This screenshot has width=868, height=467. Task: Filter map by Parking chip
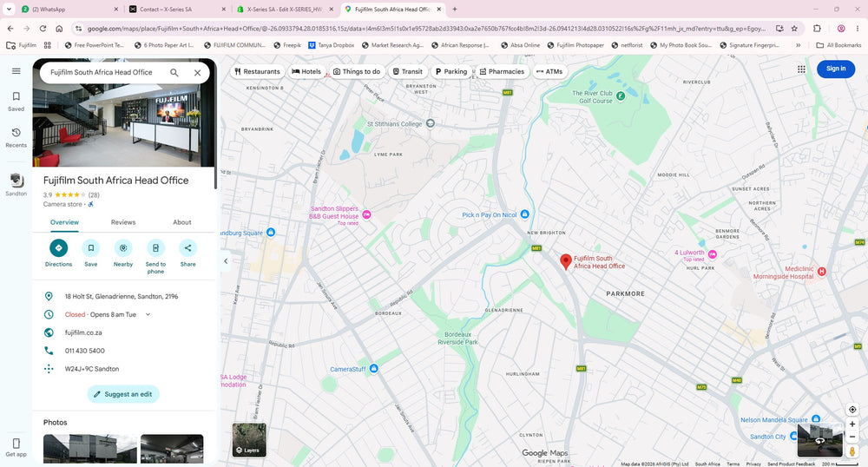pyautogui.click(x=451, y=71)
